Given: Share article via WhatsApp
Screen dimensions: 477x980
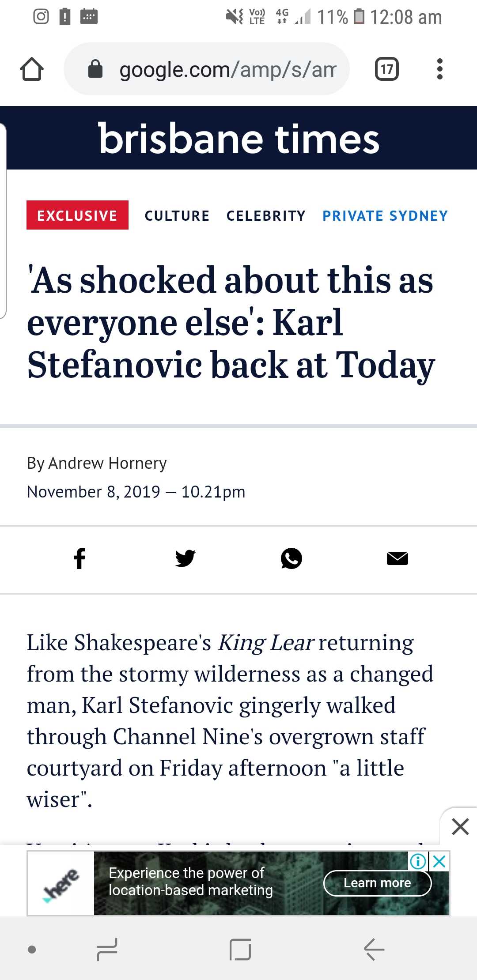Looking at the screenshot, I should point(291,558).
